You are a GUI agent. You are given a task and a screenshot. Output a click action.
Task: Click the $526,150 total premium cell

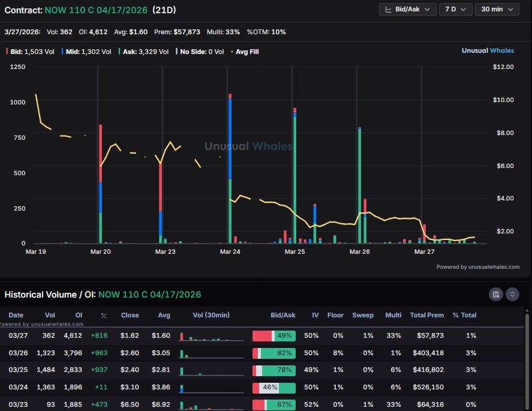click(x=428, y=387)
